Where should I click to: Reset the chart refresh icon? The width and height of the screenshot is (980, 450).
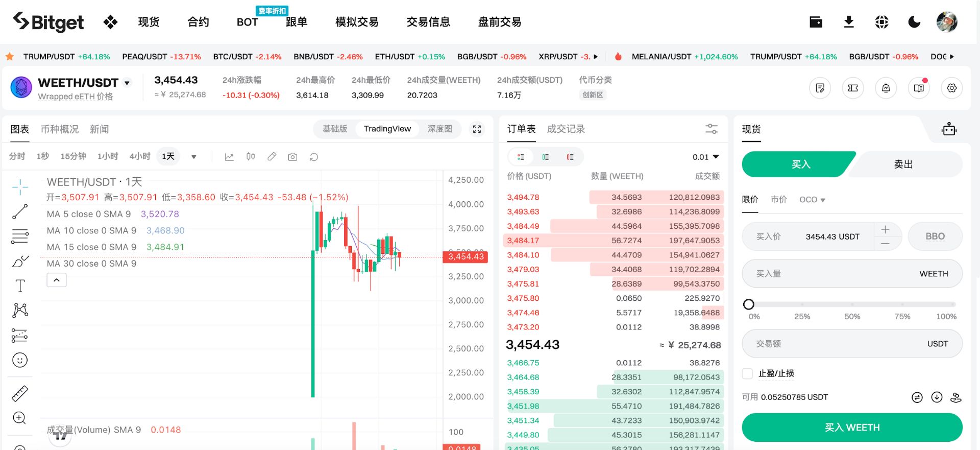tap(314, 157)
